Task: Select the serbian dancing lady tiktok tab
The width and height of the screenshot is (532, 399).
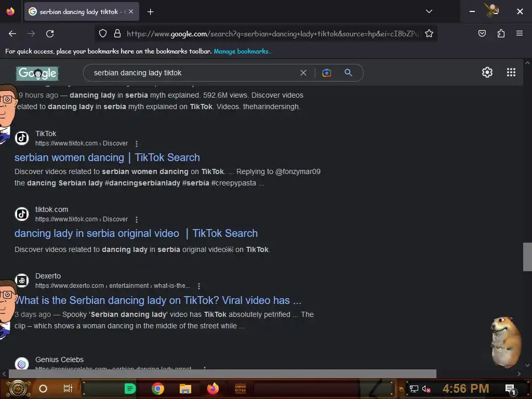Action: click(x=82, y=11)
